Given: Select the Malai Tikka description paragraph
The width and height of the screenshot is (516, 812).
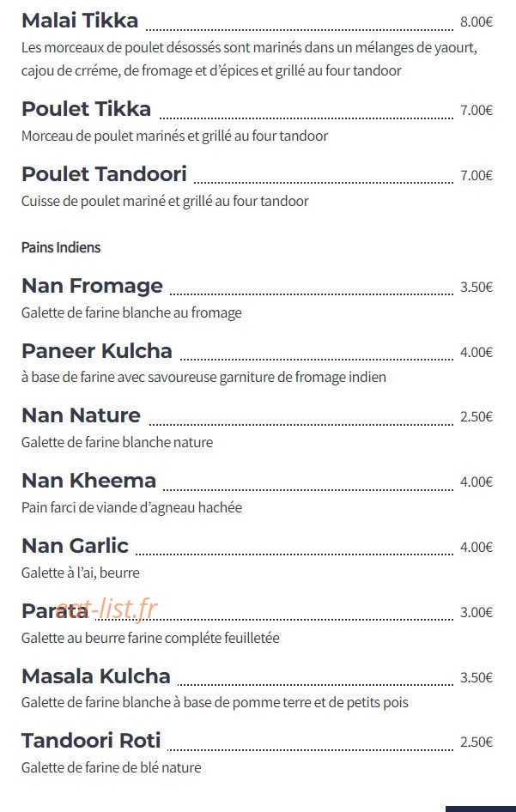Looking at the screenshot, I should click(249, 59).
